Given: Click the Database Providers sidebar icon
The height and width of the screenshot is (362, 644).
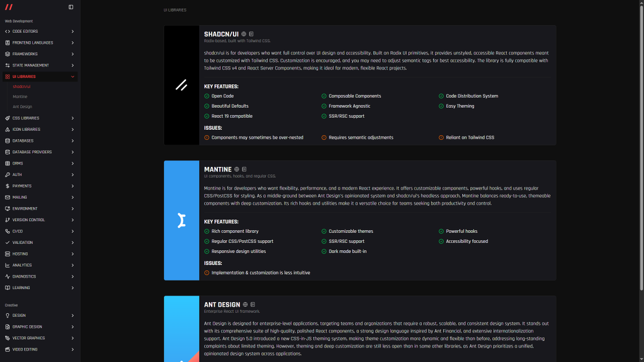Looking at the screenshot, I should coord(8,152).
